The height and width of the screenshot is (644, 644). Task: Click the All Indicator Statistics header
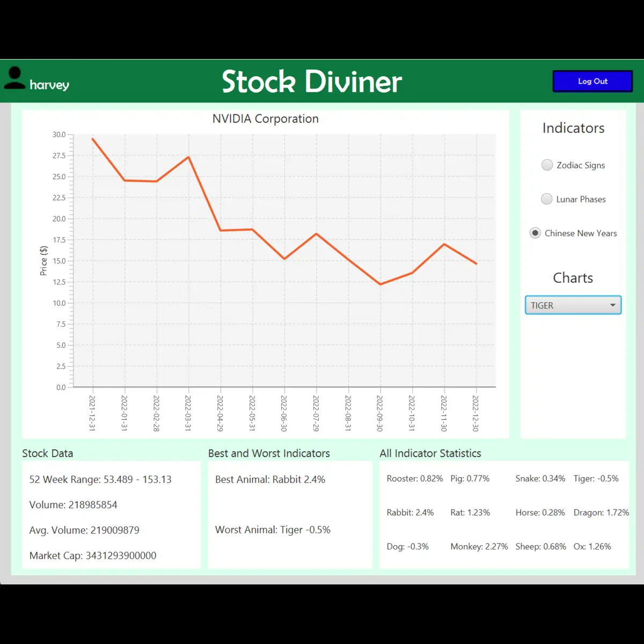click(x=430, y=453)
